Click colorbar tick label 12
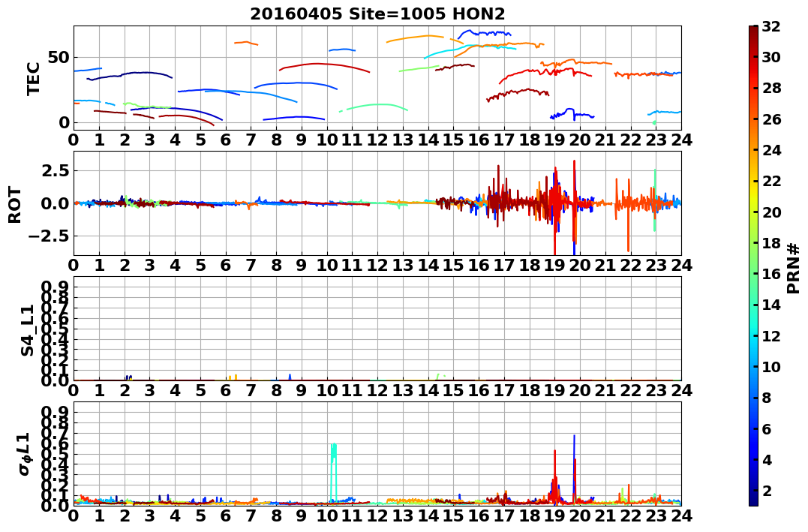This screenshot has height=532, width=808. point(771,335)
